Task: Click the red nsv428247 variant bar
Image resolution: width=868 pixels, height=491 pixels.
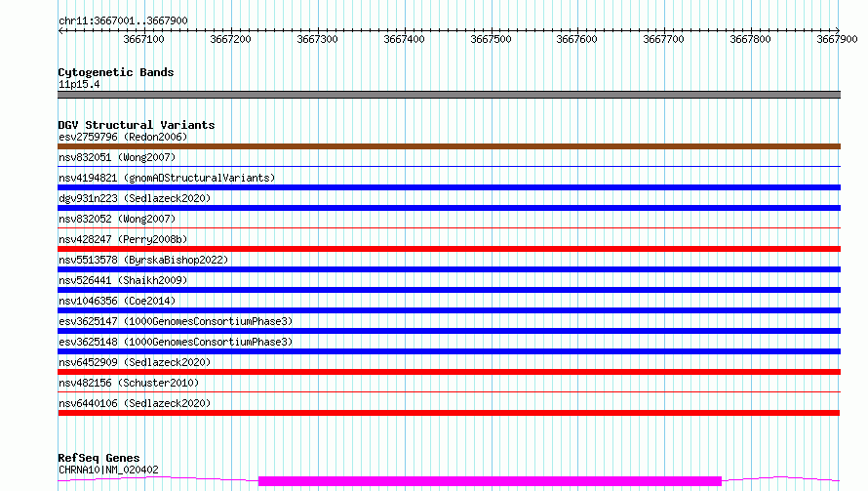Action: click(449, 249)
